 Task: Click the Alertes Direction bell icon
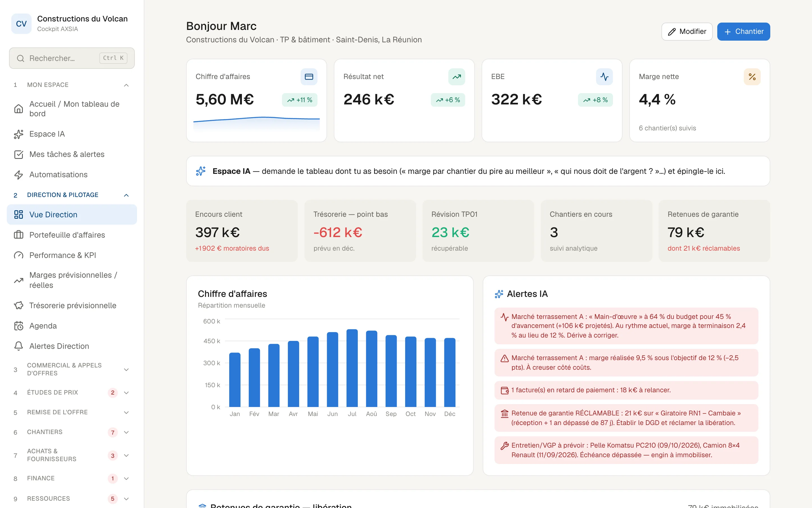[18, 346]
